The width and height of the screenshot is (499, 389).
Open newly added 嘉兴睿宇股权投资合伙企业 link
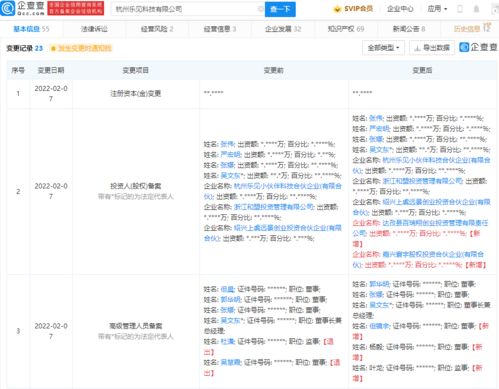pos(418,259)
